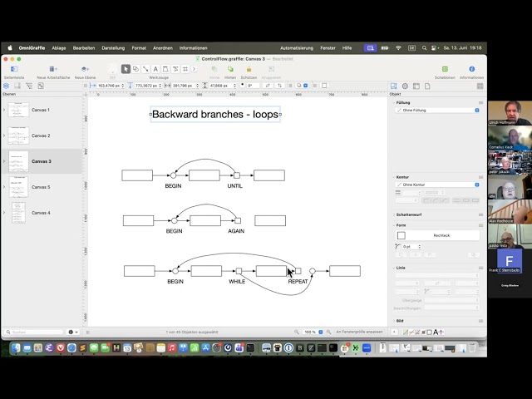532x399 pixels.
Task: Open the document inspector tab
Action: point(427,86)
